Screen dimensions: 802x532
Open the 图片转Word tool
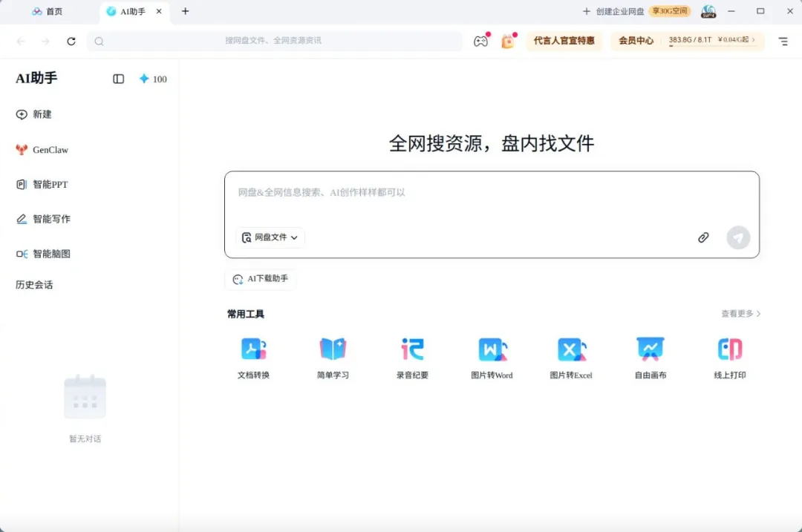(x=492, y=358)
